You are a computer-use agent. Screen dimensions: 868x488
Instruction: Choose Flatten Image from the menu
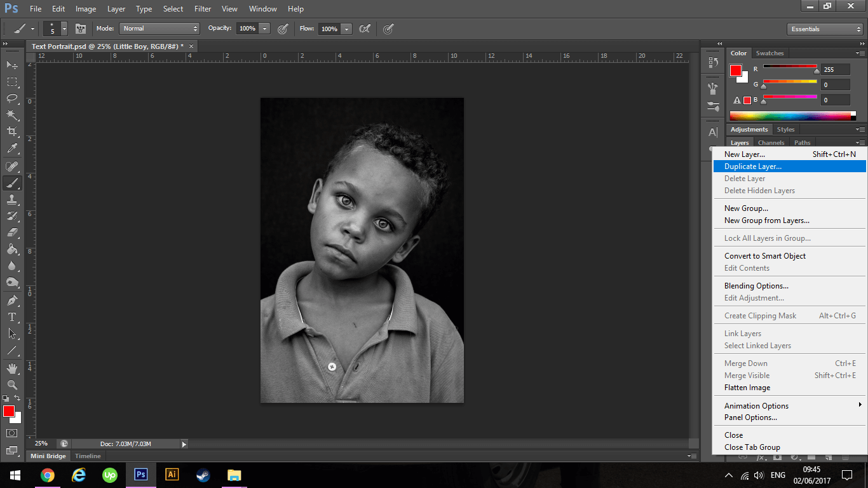pos(789,388)
